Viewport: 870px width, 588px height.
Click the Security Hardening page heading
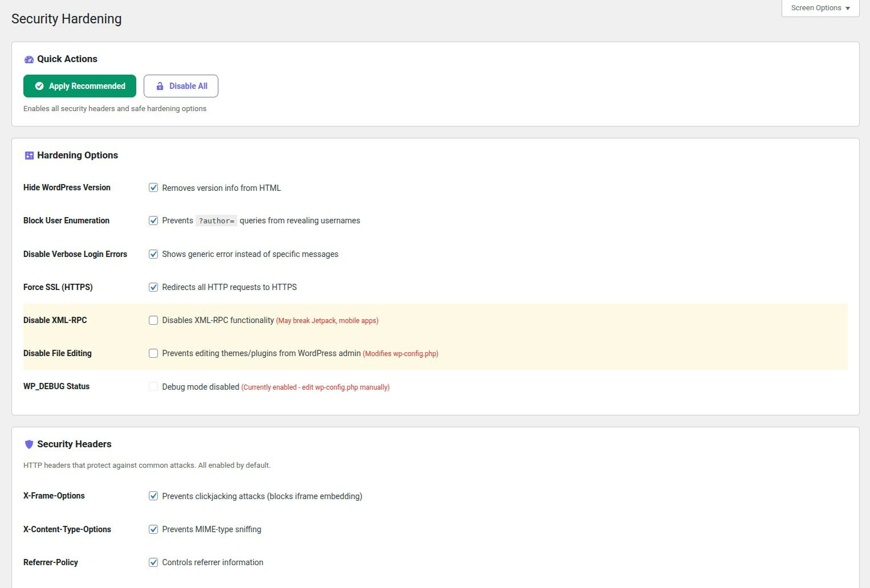[x=67, y=19]
